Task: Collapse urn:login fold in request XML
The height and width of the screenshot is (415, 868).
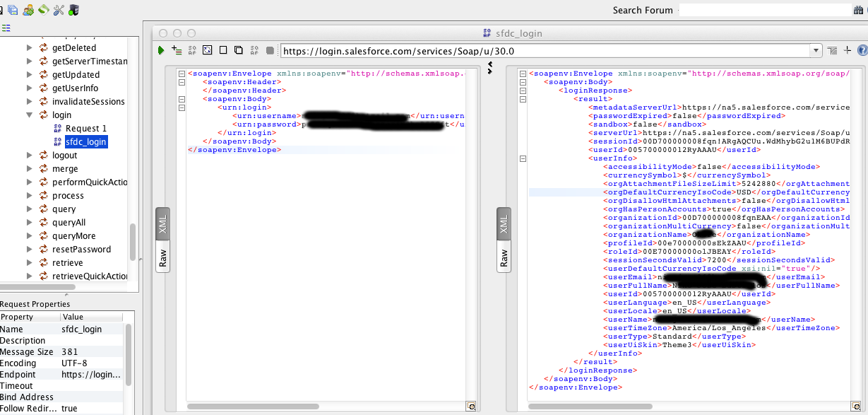Action: pos(182,107)
